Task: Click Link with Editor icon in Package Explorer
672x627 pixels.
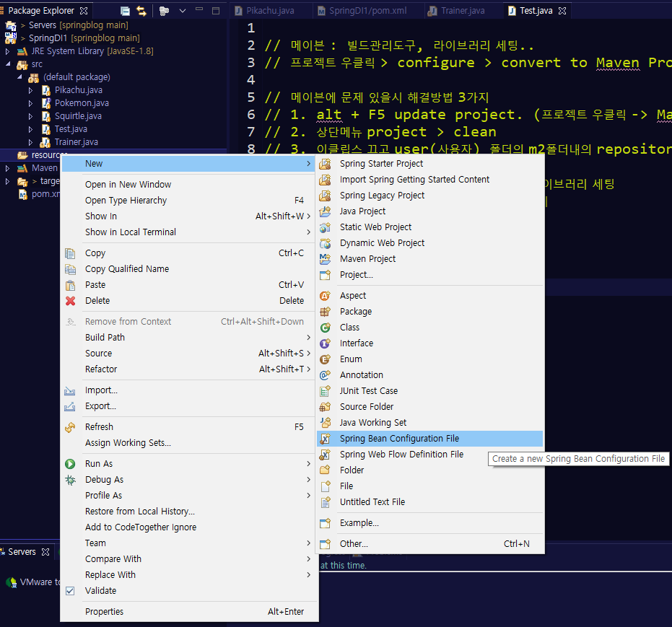Action: pyautogui.click(x=141, y=11)
